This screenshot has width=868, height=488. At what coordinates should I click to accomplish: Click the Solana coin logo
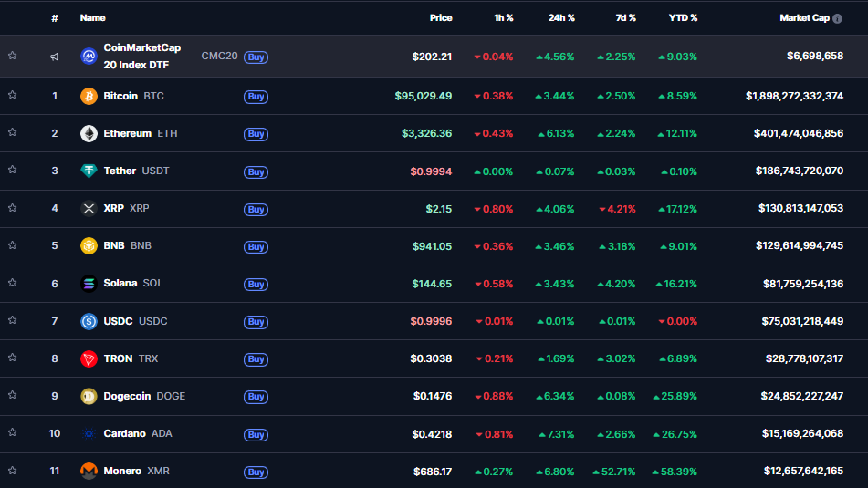89,284
